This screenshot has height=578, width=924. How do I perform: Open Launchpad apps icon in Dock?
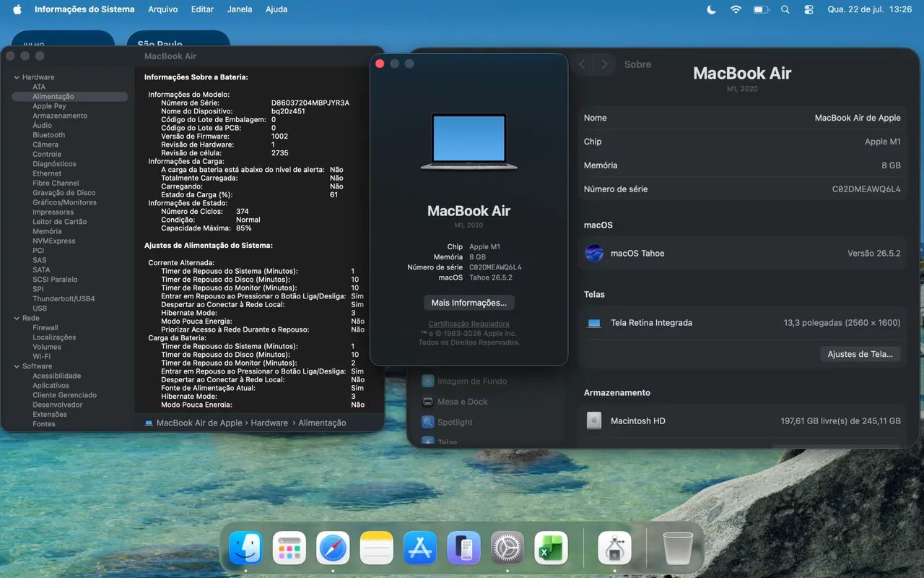(x=289, y=548)
